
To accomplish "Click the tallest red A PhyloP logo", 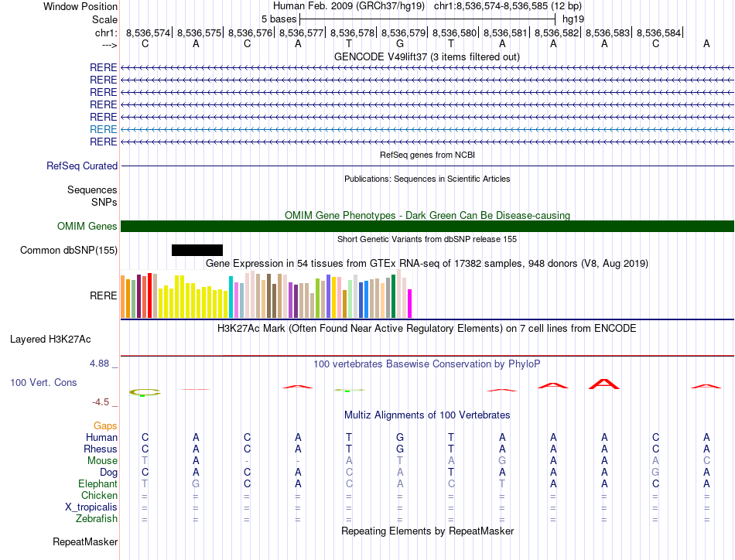I will (604, 384).
